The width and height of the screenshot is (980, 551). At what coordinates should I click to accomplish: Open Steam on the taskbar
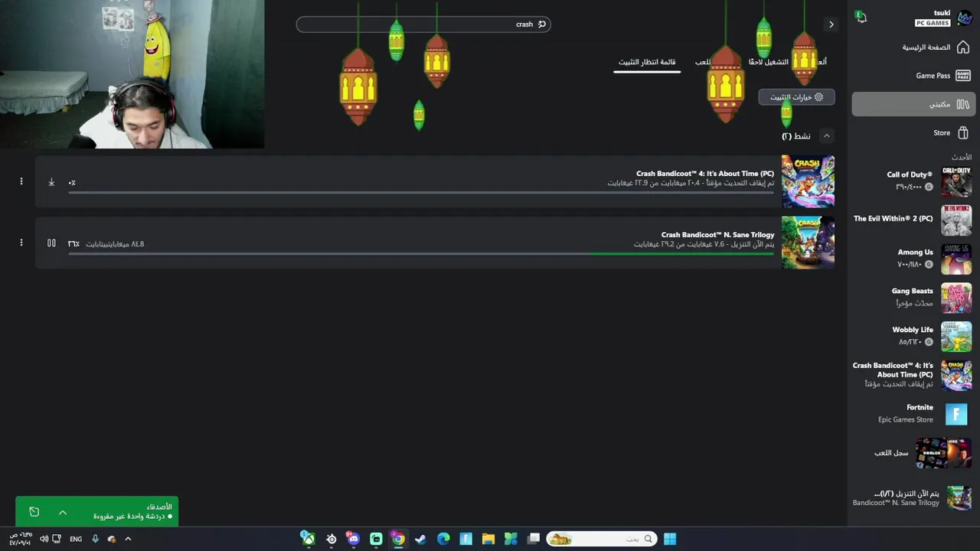click(x=420, y=539)
